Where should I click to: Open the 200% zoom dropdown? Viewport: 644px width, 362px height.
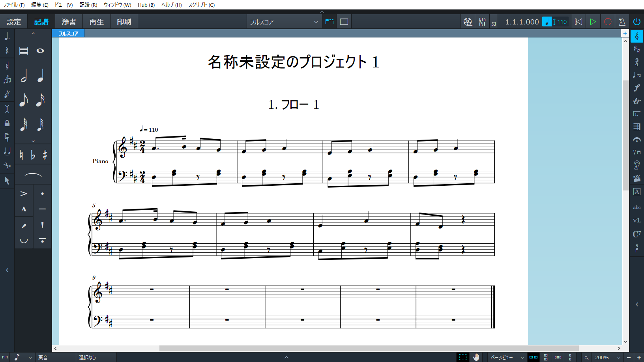click(608, 357)
